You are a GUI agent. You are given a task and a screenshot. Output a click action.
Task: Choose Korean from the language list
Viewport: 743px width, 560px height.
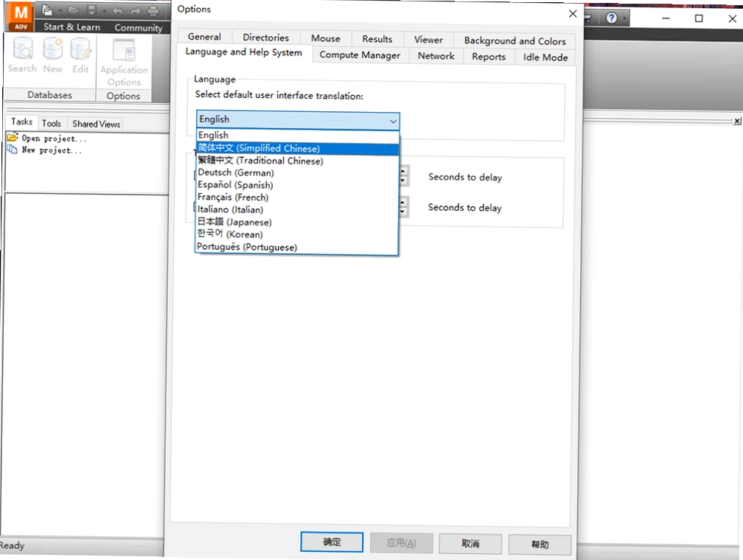click(297, 234)
